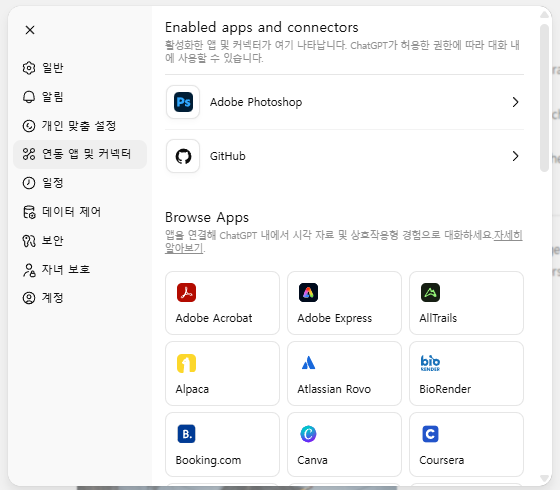Open the 자세히 알아보기 link

[508, 235]
